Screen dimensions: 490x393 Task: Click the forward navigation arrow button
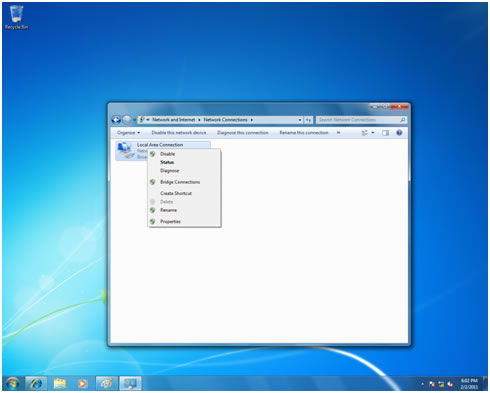pos(127,120)
